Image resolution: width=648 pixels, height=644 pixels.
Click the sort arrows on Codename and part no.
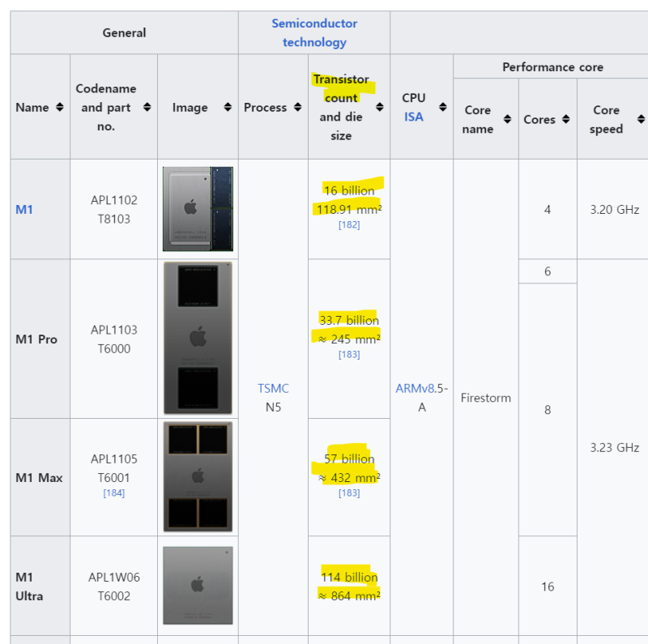coord(147,107)
